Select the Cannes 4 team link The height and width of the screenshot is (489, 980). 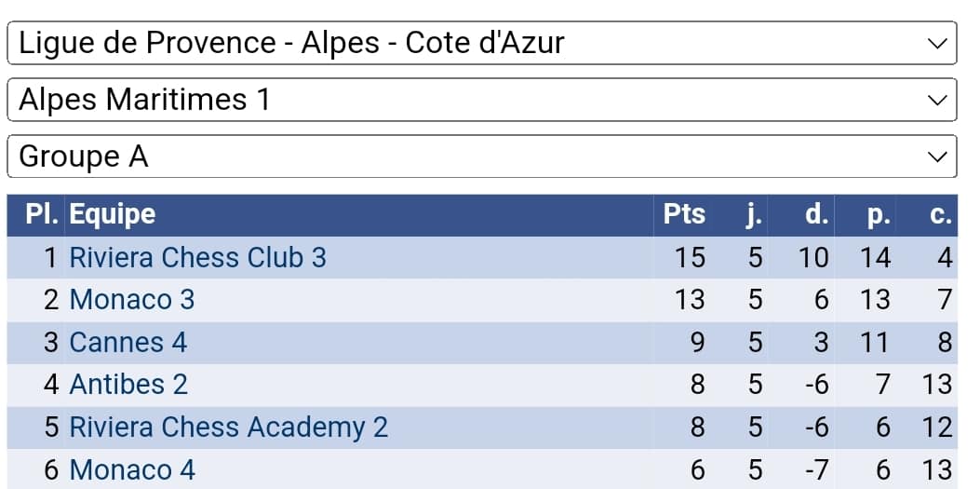(x=128, y=343)
